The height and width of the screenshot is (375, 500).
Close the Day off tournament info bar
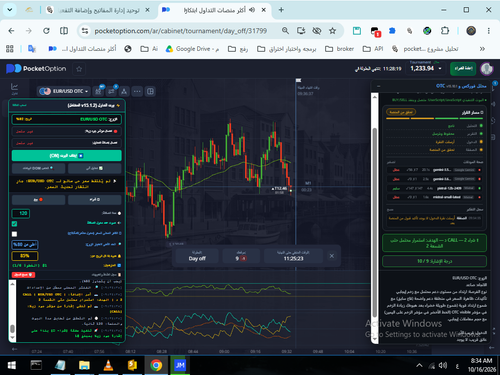[x=332, y=256]
